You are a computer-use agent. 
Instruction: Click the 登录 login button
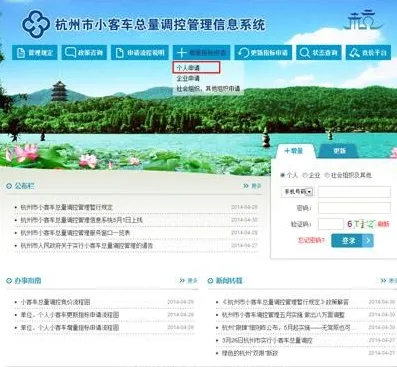(352, 240)
